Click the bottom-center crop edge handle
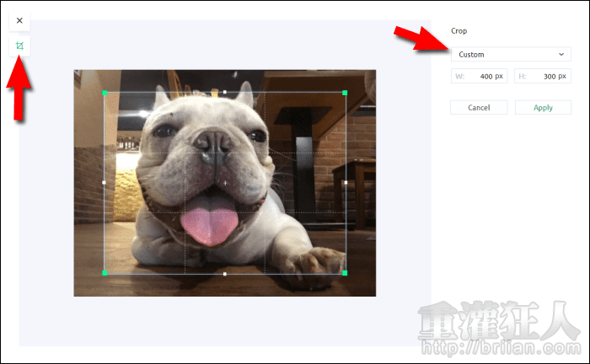Screen dimensions: 590x364 [x=225, y=274]
